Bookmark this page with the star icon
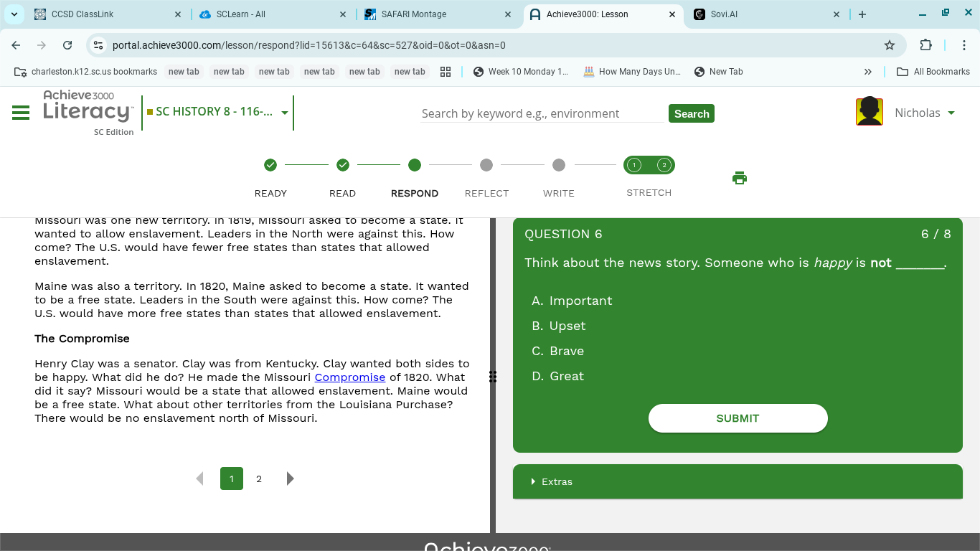The image size is (980, 551). pos(890,45)
